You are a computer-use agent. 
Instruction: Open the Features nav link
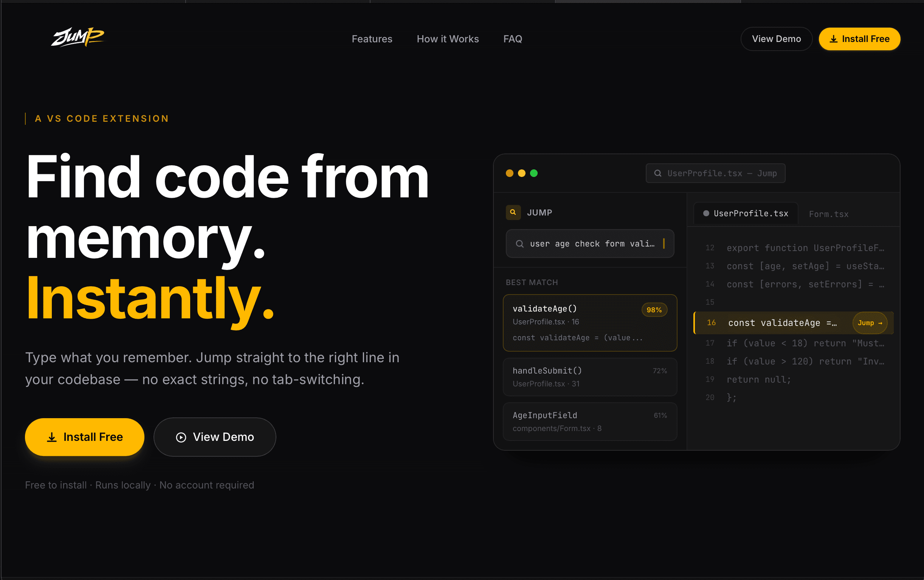pyautogui.click(x=372, y=39)
